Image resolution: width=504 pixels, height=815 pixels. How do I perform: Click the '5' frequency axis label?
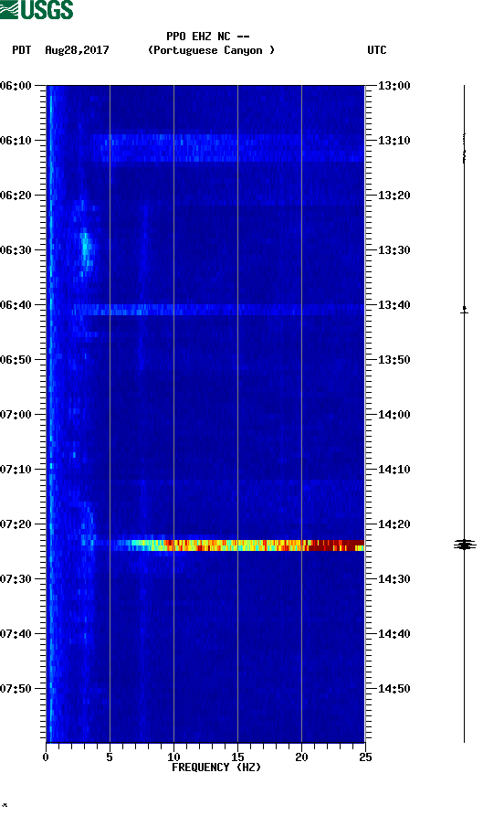click(110, 757)
